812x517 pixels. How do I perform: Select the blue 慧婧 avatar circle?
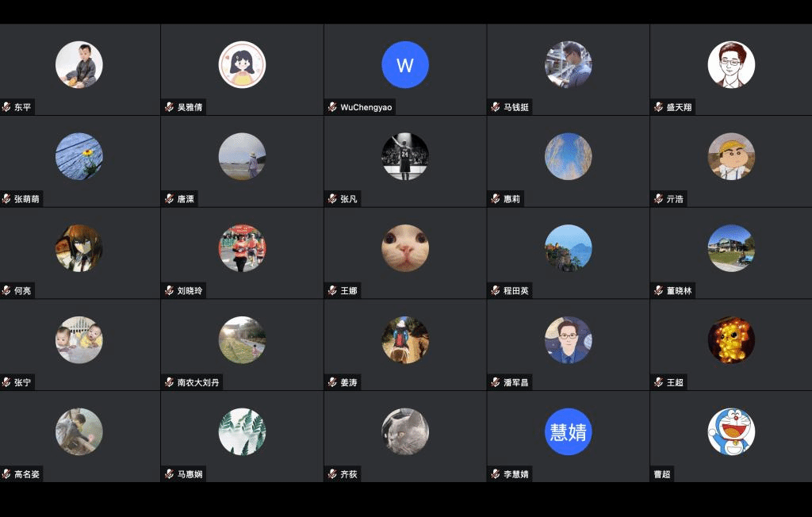568,431
